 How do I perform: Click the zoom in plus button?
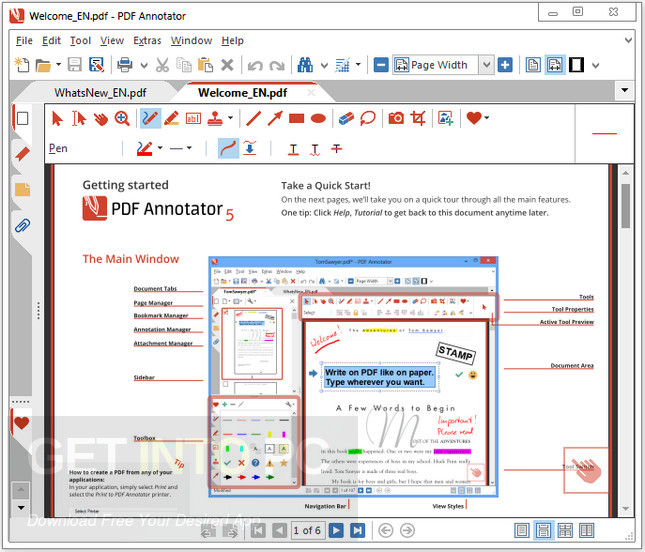tap(505, 65)
